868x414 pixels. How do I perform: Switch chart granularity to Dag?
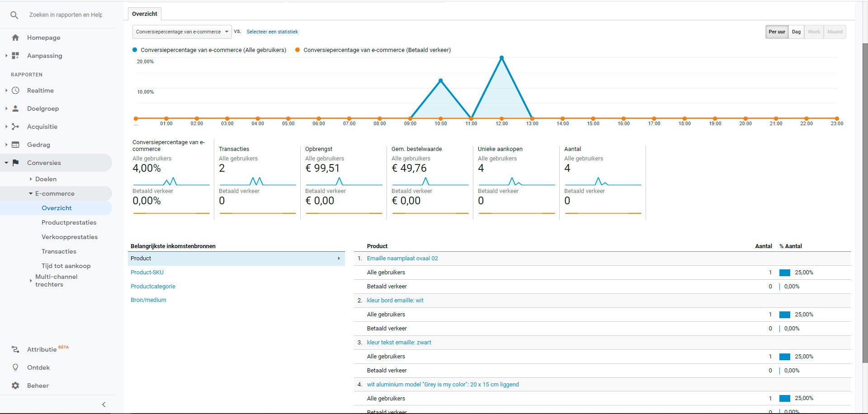tap(796, 32)
